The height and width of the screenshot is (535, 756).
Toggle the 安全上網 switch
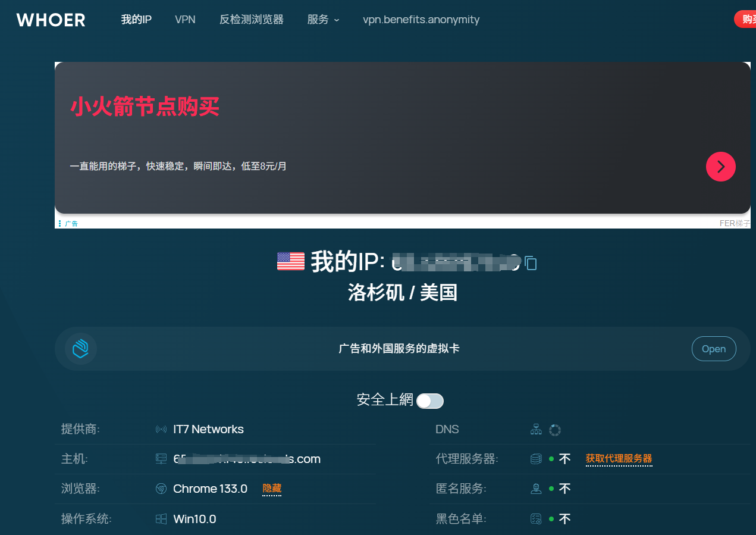(430, 401)
